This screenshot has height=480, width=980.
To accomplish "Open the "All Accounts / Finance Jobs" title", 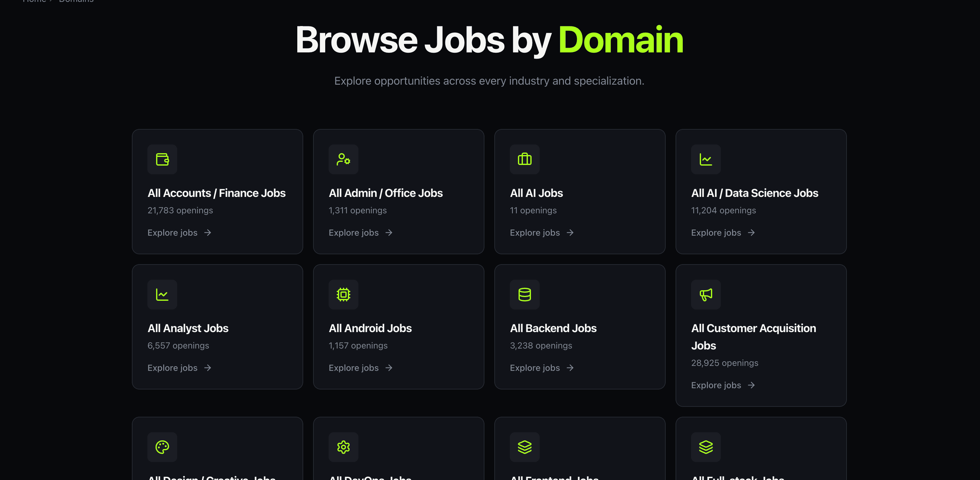I will tap(217, 193).
